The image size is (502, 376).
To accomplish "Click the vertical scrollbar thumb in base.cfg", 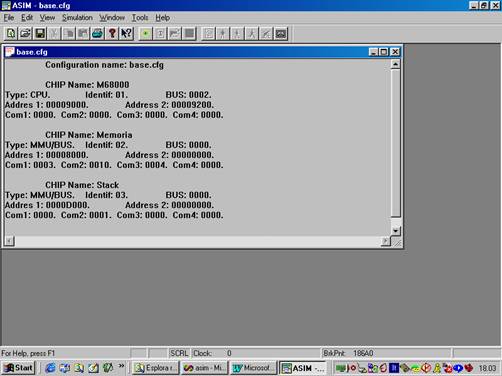I will [x=395, y=143].
